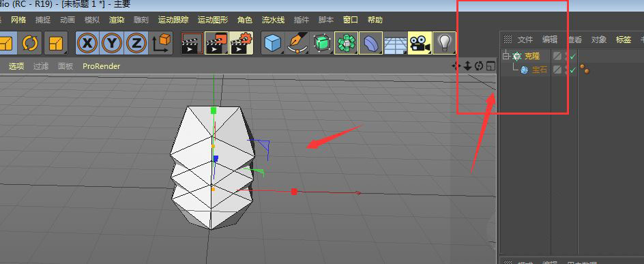
Task: Open the 运动跟踪 menu
Action: 173,20
